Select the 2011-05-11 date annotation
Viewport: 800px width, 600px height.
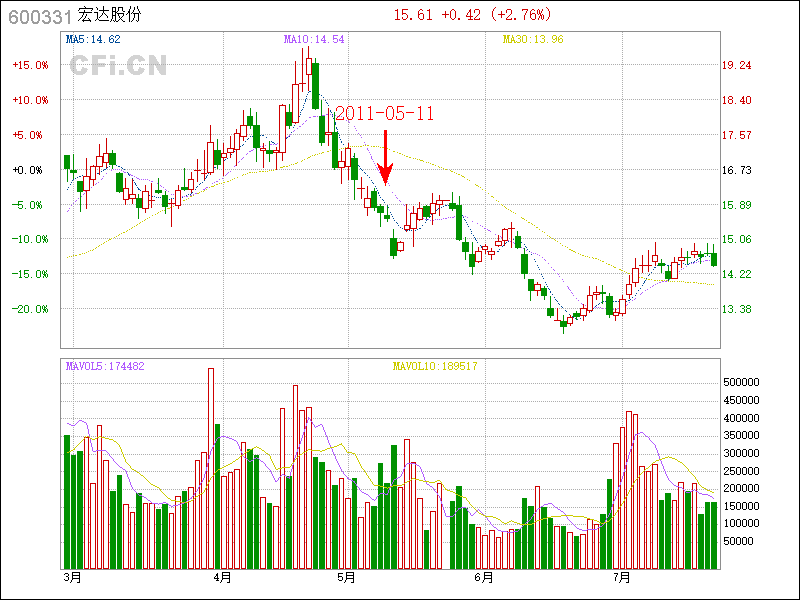click(x=384, y=113)
